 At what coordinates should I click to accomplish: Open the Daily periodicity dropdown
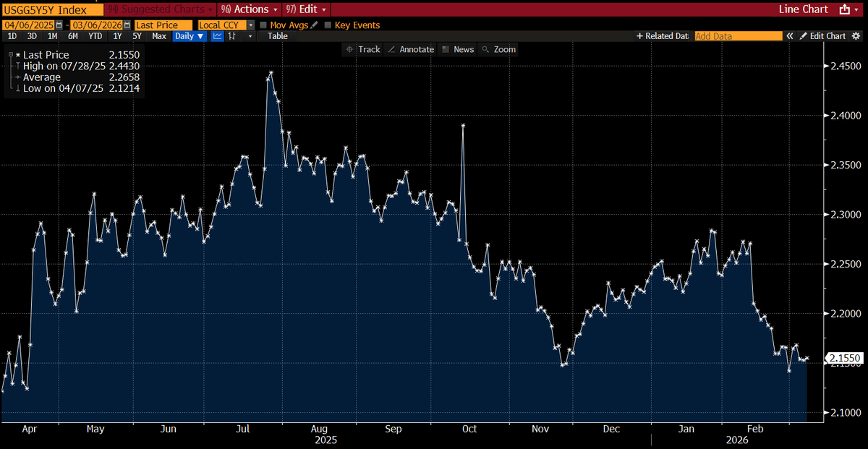tap(189, 35)
